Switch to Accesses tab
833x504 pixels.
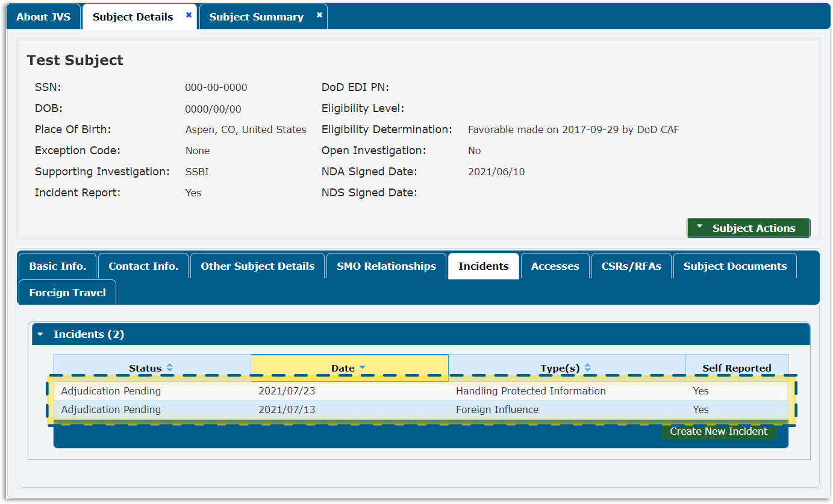pyautogui.click(x=555, y=266)
